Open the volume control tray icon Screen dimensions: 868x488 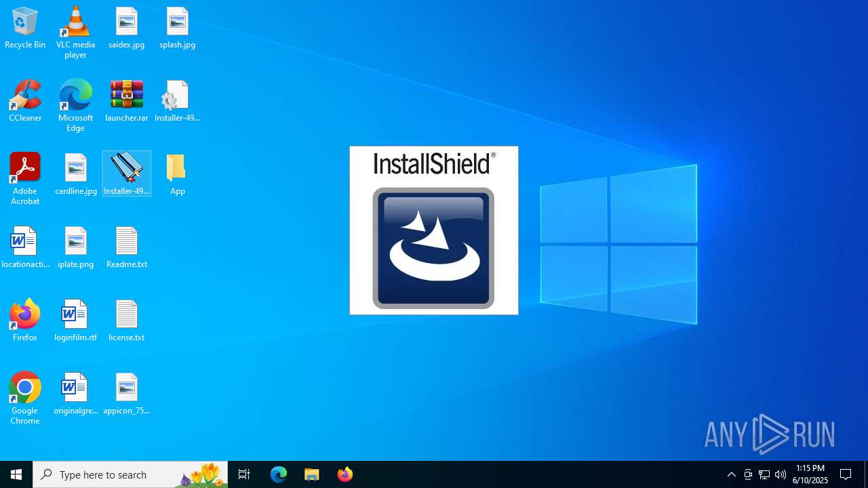[x=781, y=474]
